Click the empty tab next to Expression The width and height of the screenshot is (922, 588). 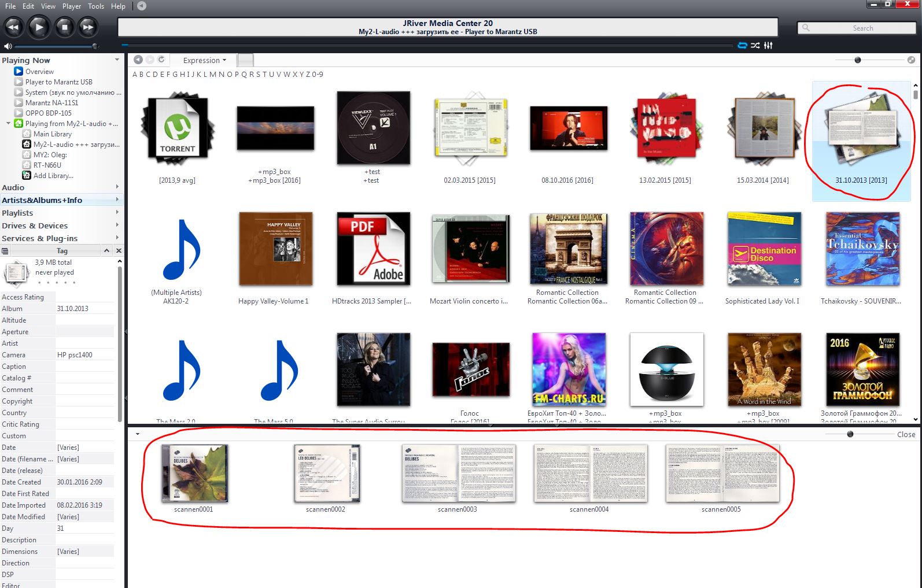[x=245, y=60]
